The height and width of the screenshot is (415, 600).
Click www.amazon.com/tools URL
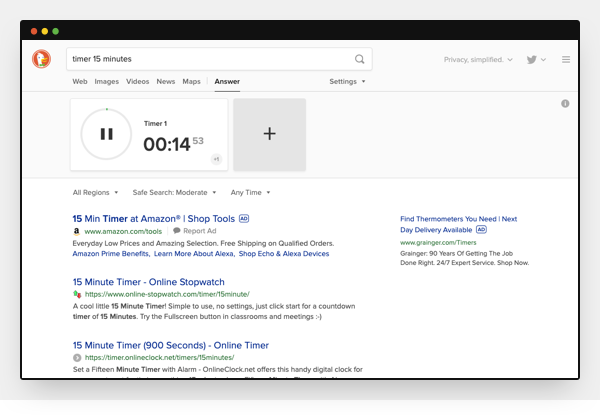point(123,231)
